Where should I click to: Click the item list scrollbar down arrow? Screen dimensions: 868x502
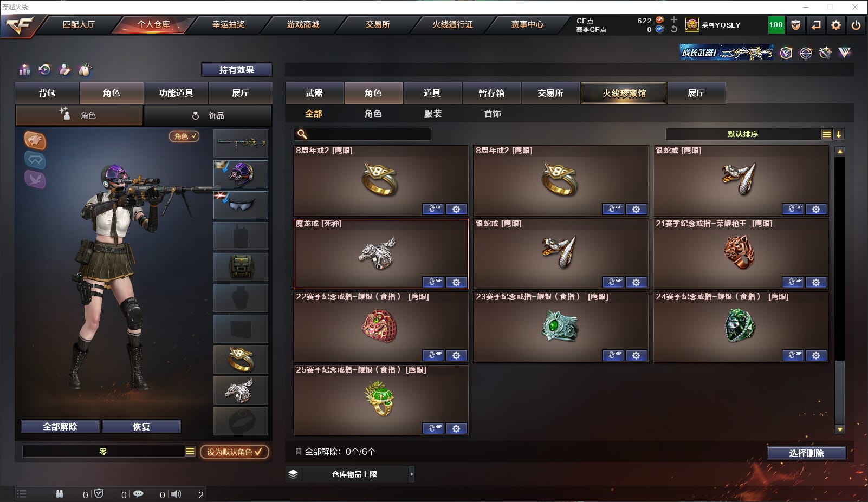coord(840,429)
